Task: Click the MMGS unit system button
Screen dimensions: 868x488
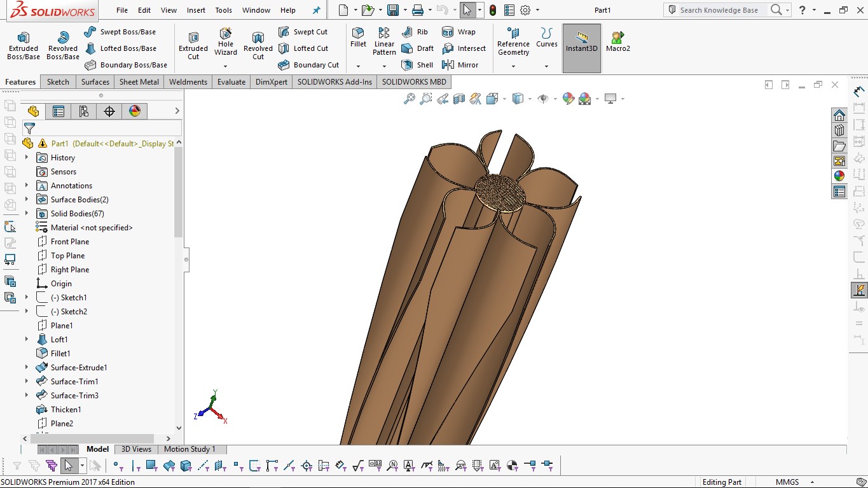Action: [x=786, y=482]
